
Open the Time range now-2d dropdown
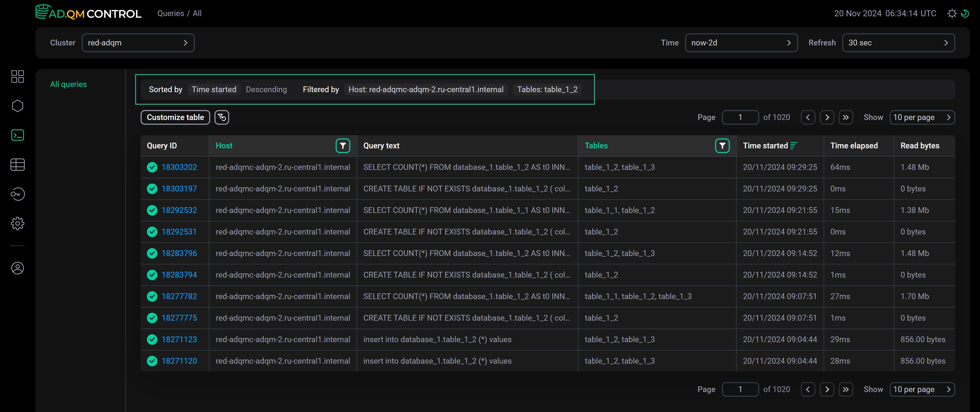(x=741, y=43)
